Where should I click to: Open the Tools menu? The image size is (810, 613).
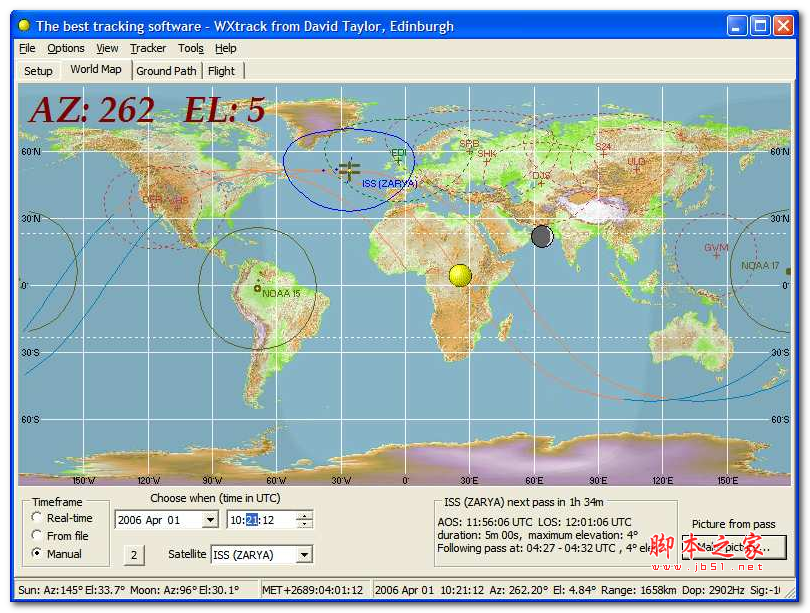[x=191, y=48]
